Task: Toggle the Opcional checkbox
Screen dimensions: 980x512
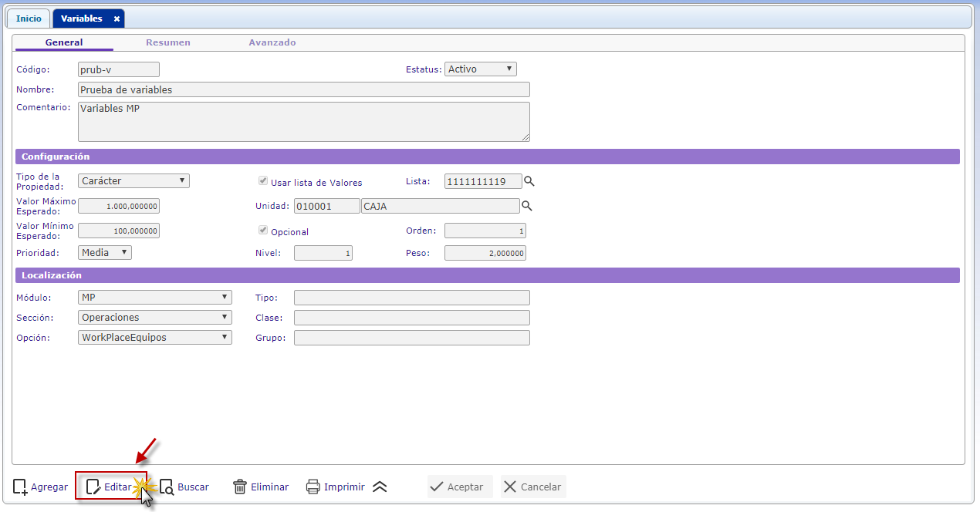Action: (263, 231)
